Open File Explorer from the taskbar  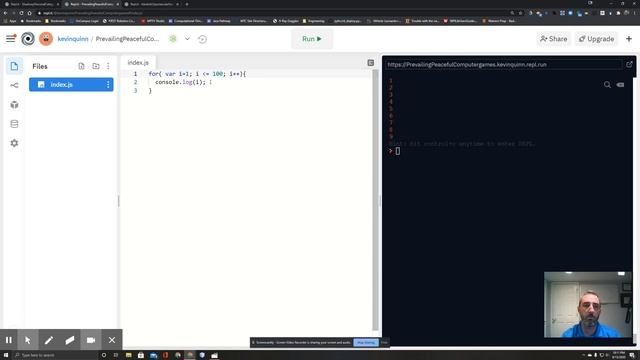(x=129, y=355)
